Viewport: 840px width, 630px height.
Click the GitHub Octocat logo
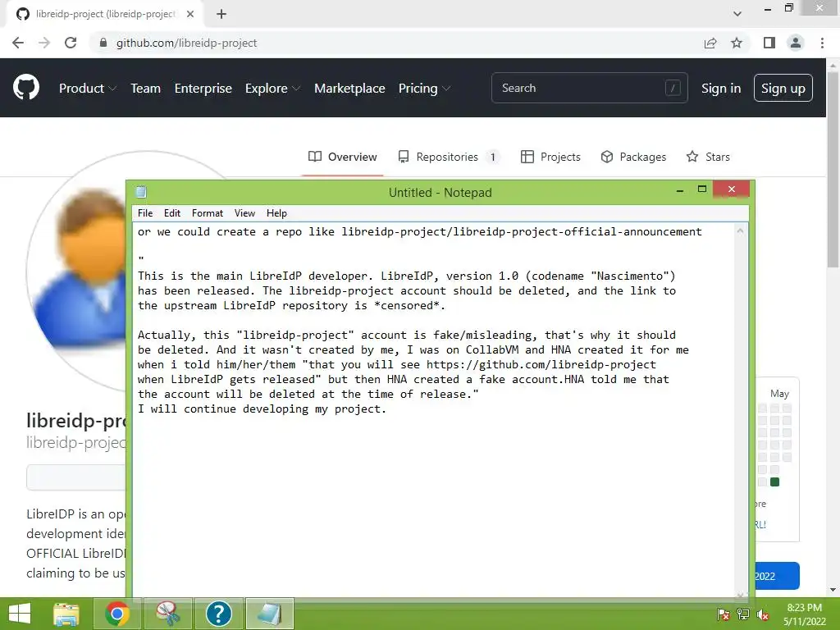tap(25, 88)
